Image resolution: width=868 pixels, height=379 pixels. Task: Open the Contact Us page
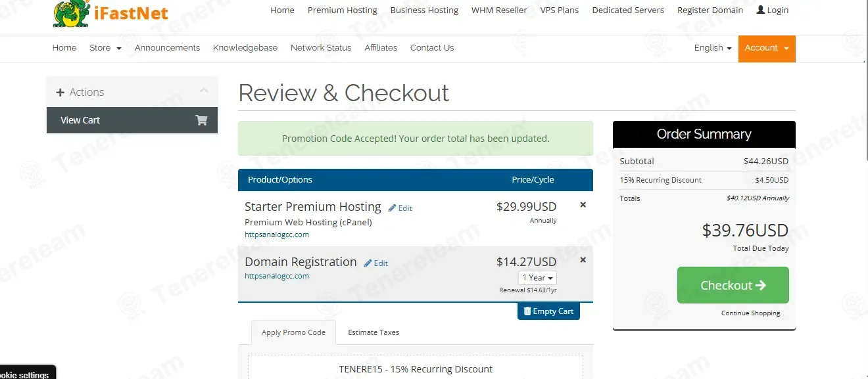[x=432, y=48]
